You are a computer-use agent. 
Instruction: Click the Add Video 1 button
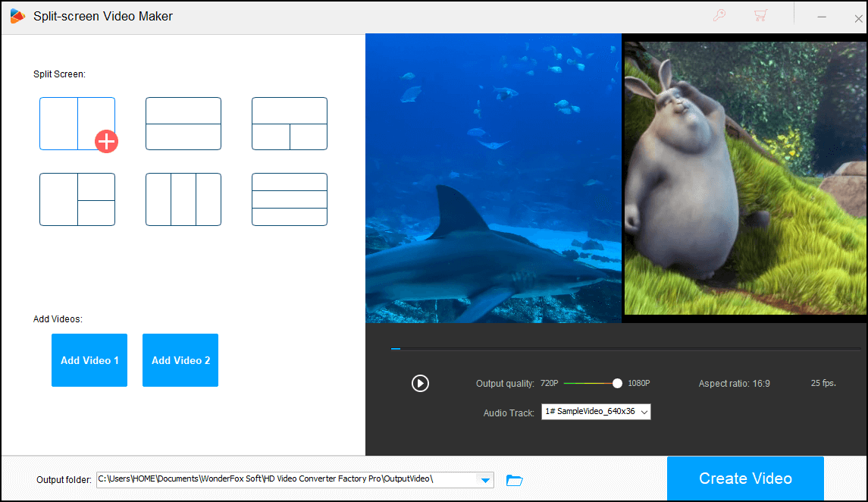click(x=89, y=360)
